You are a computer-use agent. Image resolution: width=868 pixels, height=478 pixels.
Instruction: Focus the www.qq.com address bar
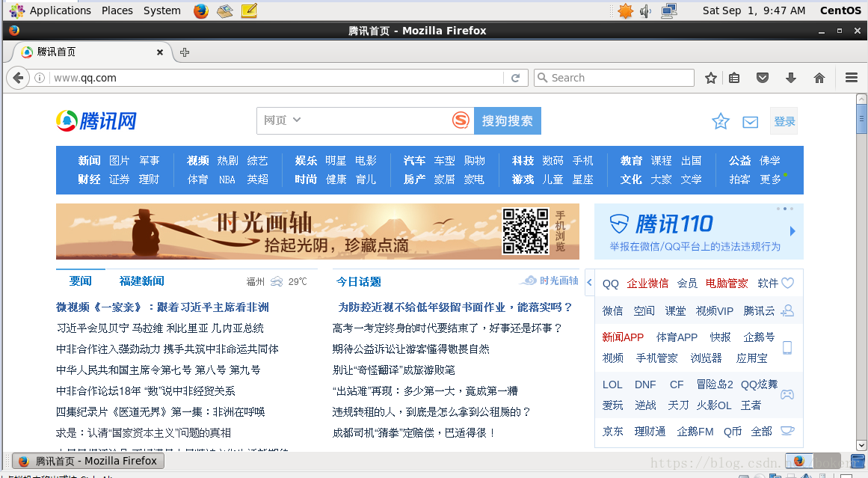click(x=277, y=78)
